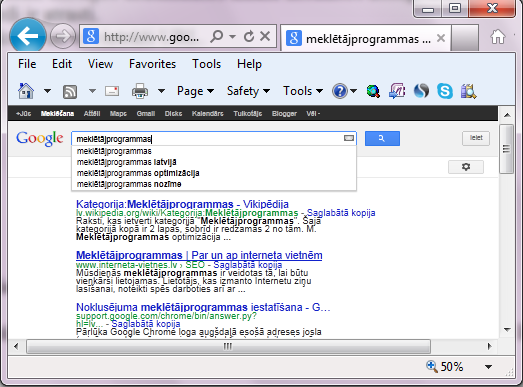The width and height of the screenshot is (523, 387).
Task: Open Home icon dropdown arrow
Action: pyautogui.click(x=47, y=91)
